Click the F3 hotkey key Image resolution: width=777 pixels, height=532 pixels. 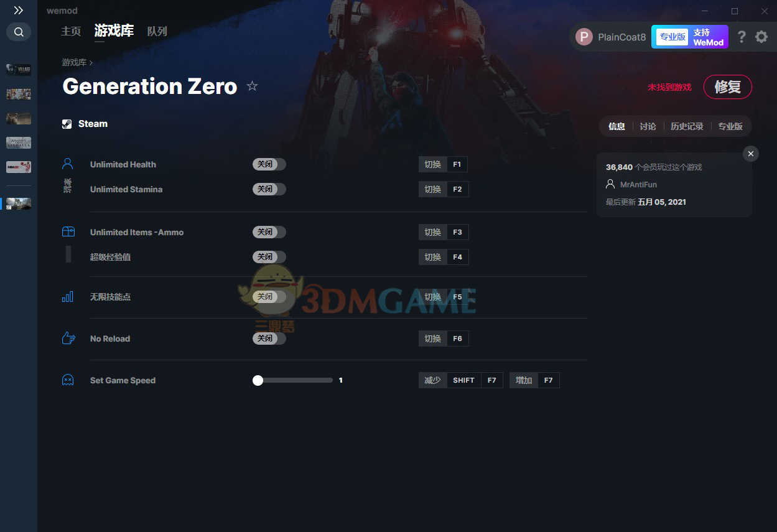pyautogui.click(x=457, y=232)
